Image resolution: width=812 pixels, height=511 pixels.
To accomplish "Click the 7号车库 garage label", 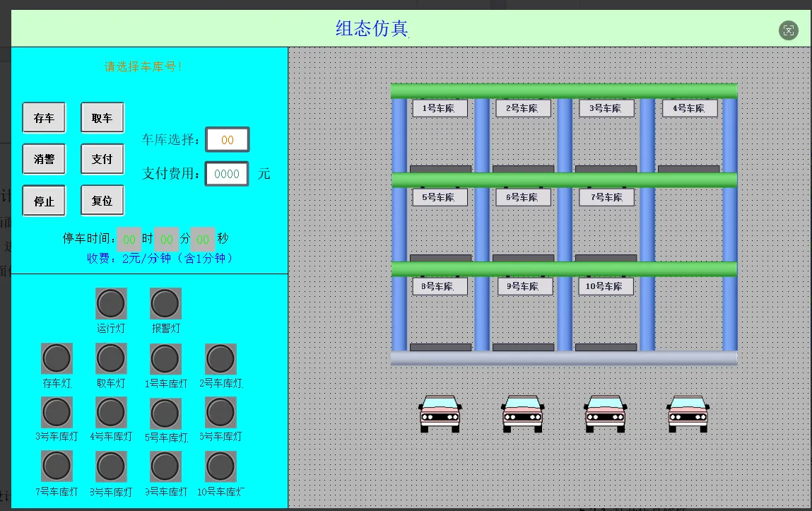I will click(x=606, y=197).
